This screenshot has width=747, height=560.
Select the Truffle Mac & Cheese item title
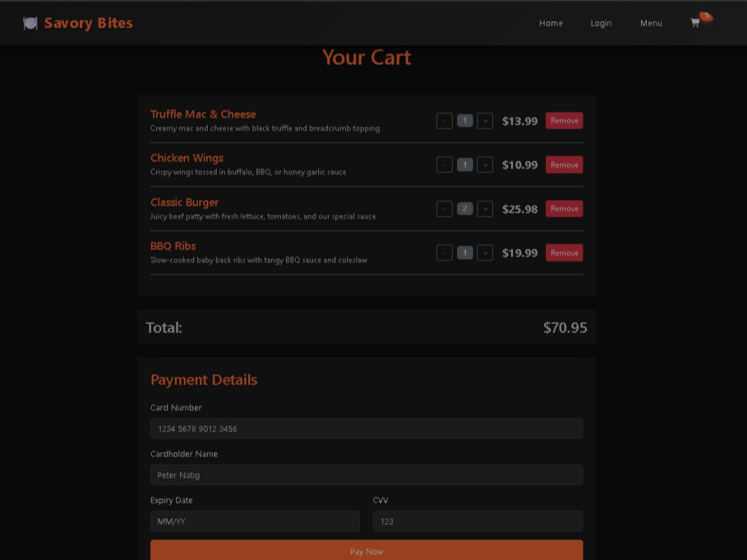(203, 114)
